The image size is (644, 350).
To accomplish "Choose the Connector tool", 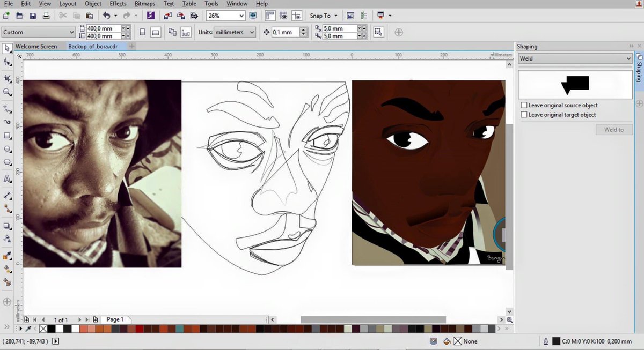I will tap(8, 209).
